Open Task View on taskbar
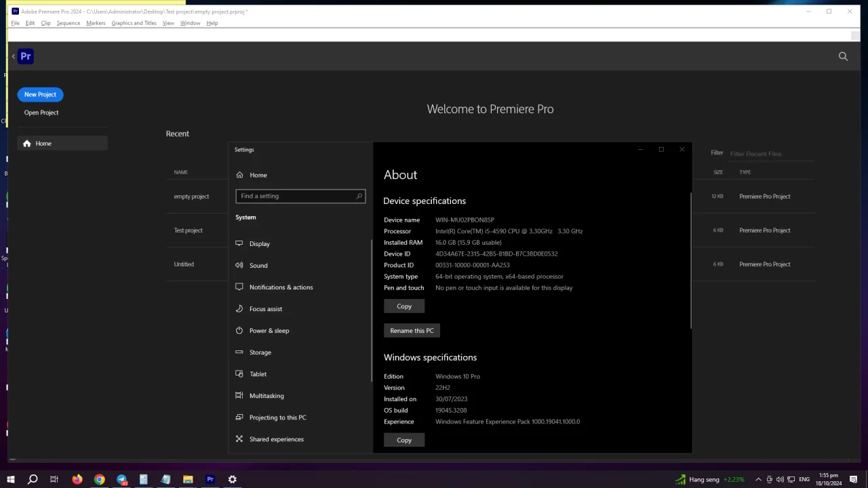 click(54, 479)
